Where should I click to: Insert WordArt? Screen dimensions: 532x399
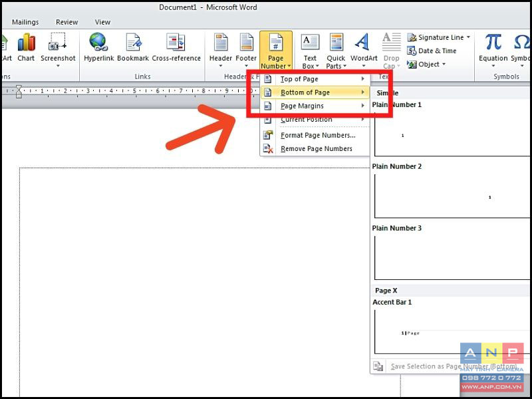364,51
